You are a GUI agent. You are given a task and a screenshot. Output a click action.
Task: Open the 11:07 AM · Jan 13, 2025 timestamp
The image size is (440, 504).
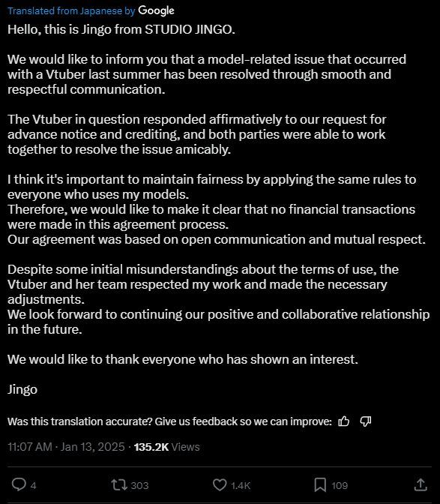tap(66, 447)
